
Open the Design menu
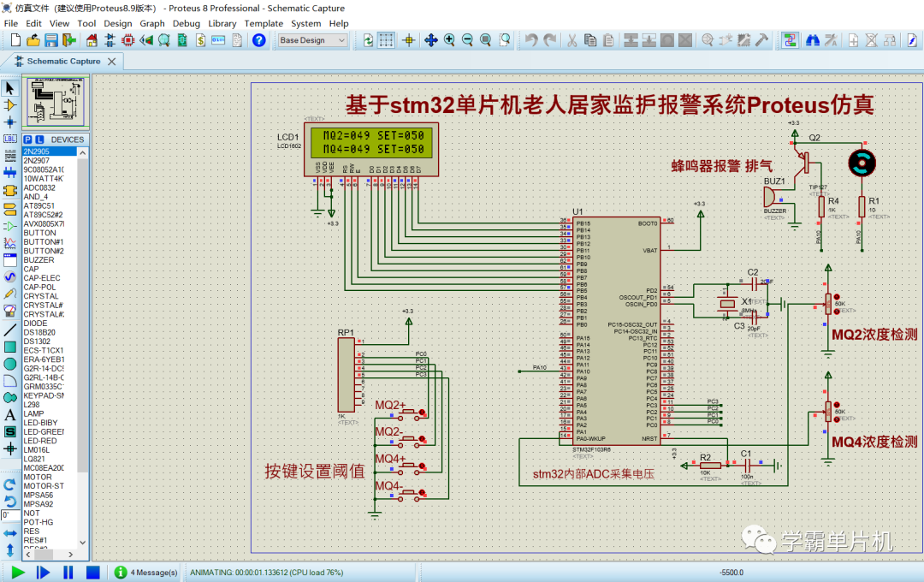coord(118,24)
